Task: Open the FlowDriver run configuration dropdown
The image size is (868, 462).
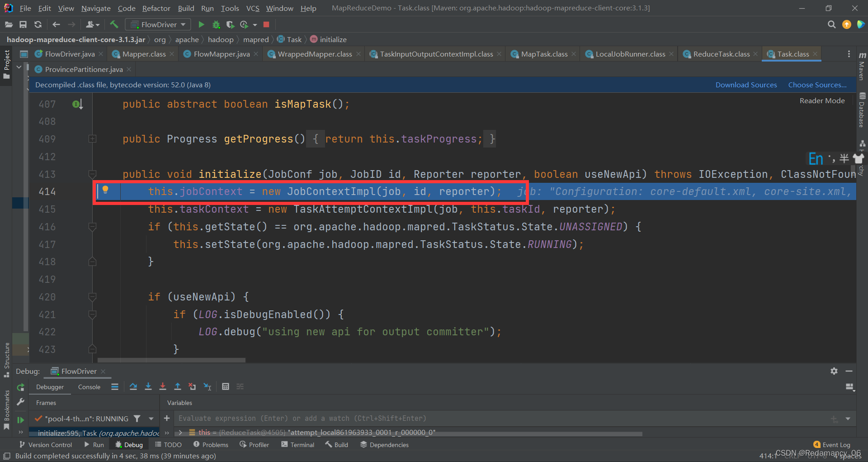Action: coord(158,24)
